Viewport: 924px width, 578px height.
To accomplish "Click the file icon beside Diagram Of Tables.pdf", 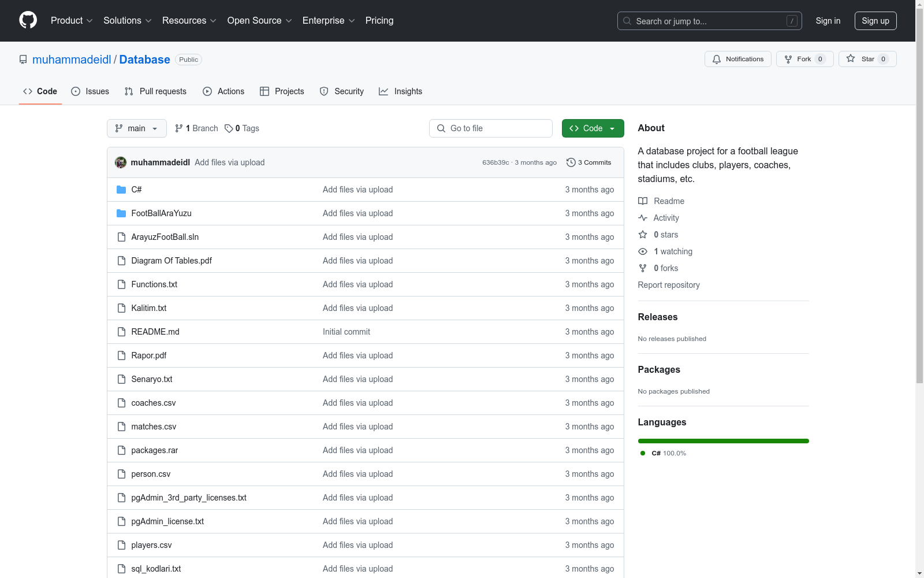I will [x=121, y=261].
